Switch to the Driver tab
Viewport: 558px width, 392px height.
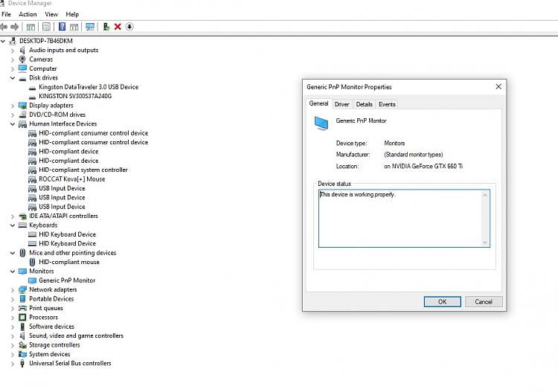pos(341,105)
